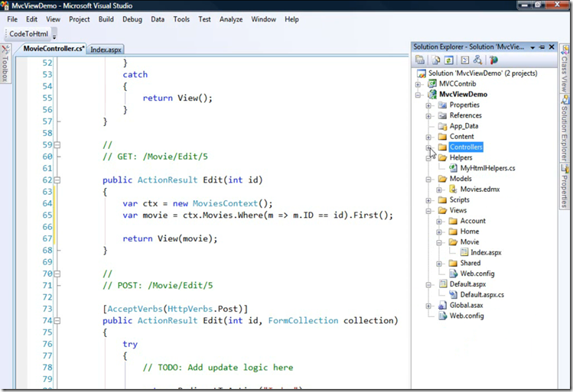Click the Global.asax file icon
573x392 pixels.
click(x=442, y=305)
